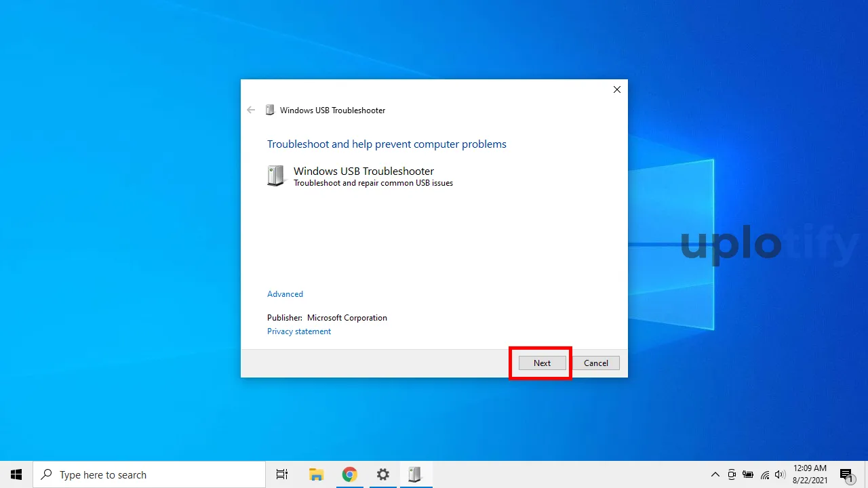
Task: Open the Privacy statement link
Action: [x=299, y=331]
